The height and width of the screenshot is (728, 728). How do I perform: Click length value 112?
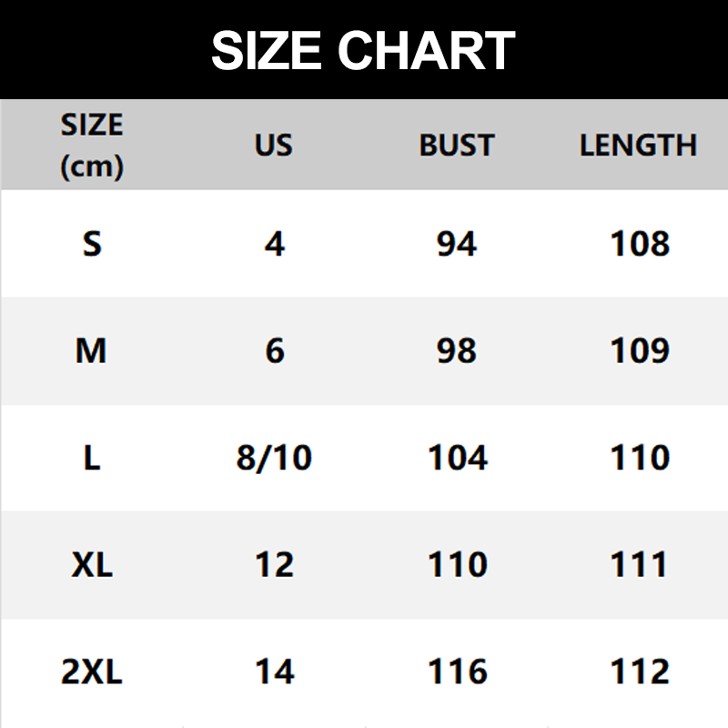tap(640, 672)
